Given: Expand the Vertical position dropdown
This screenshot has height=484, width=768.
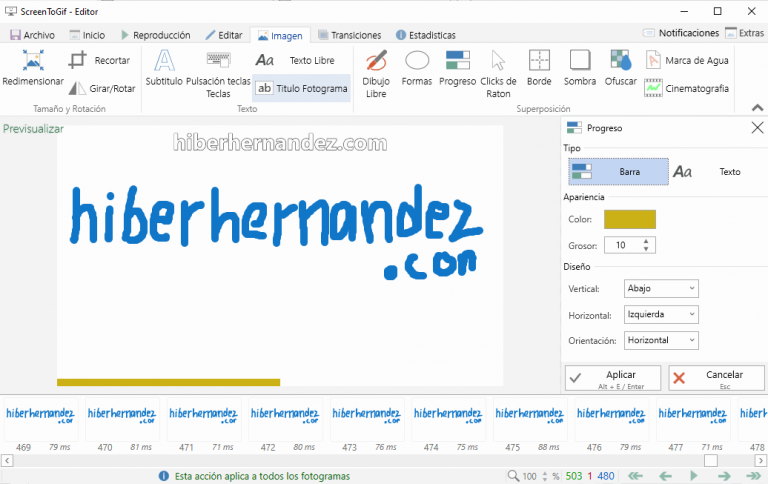Looking at the screenshot, I should pyautogui.click(x=660, y=288).
